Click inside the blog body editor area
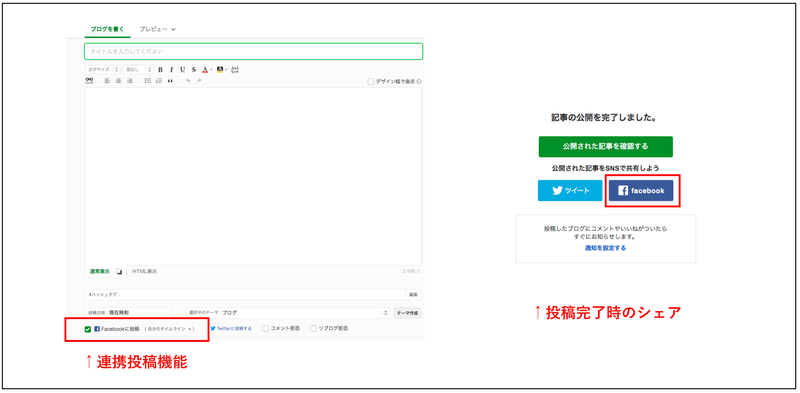 point(253,176)
